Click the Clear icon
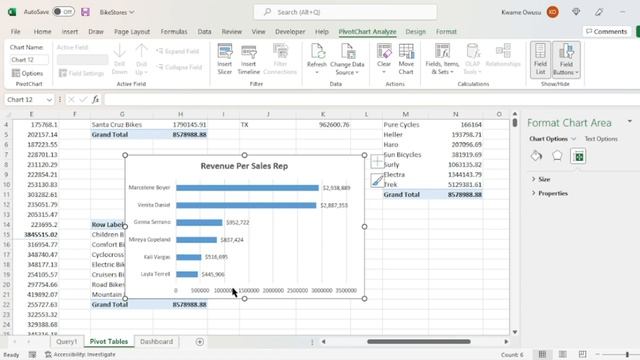The image size is (640, 360). [x=384, y=51]
